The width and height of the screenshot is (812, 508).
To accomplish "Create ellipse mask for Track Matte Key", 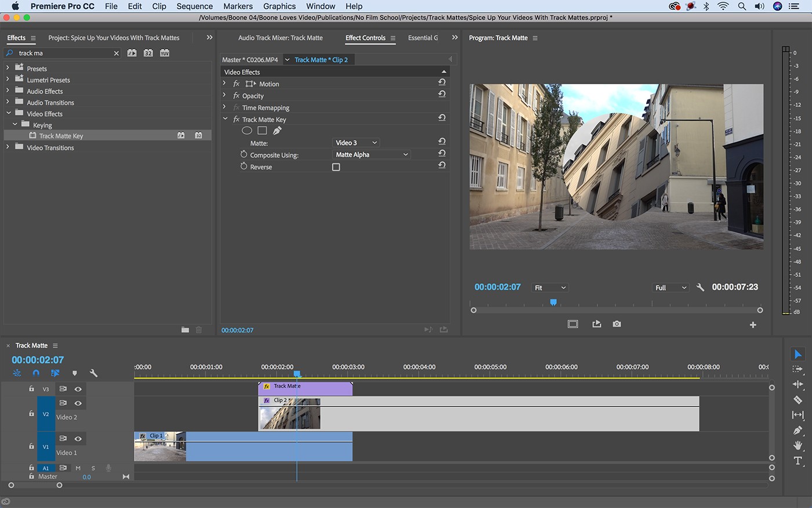I will [246, 131].
